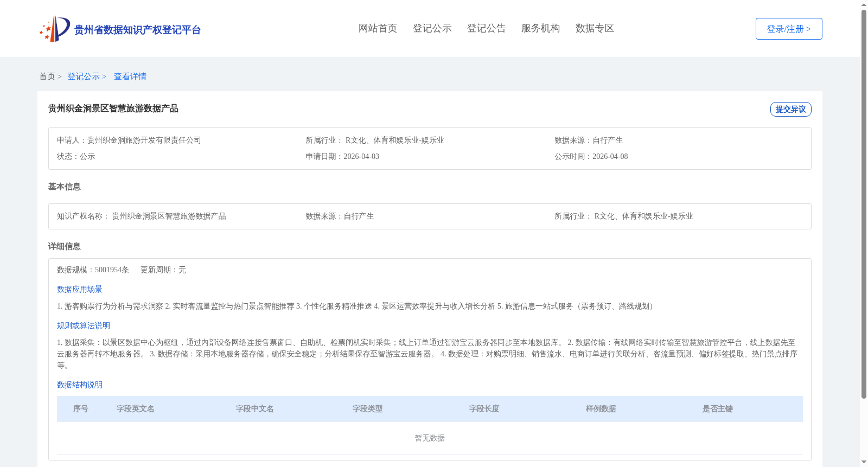The height and width of the screenshot is (467, 868).
Task: Click the 提交异议 button
Action: point(790,109)
